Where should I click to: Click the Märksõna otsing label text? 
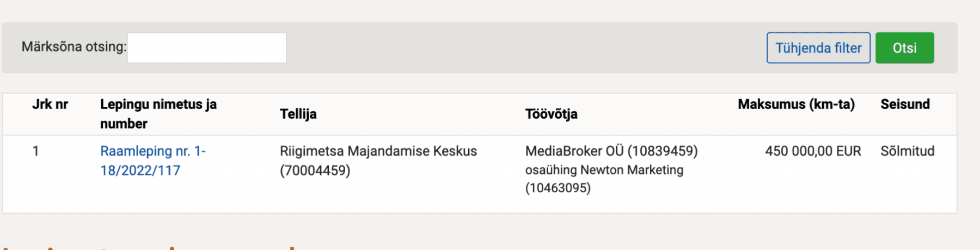73,47
